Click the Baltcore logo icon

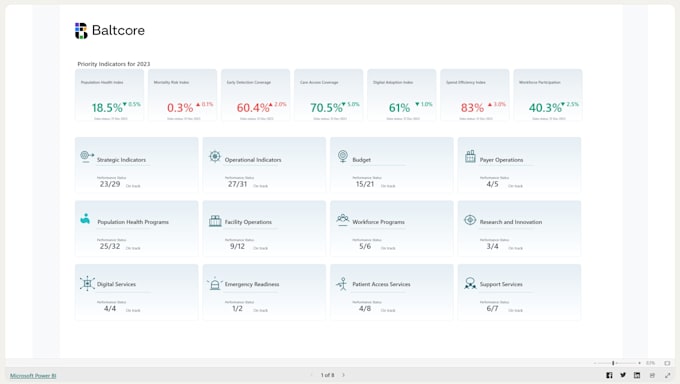(81, 31)
